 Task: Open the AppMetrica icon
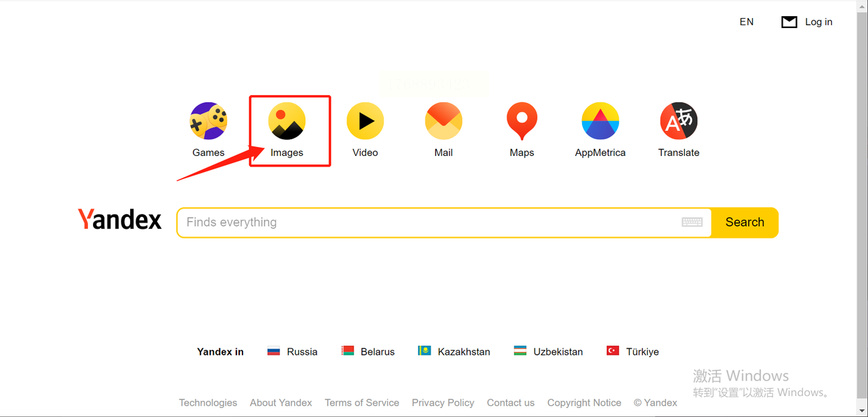tap(600, 121)
